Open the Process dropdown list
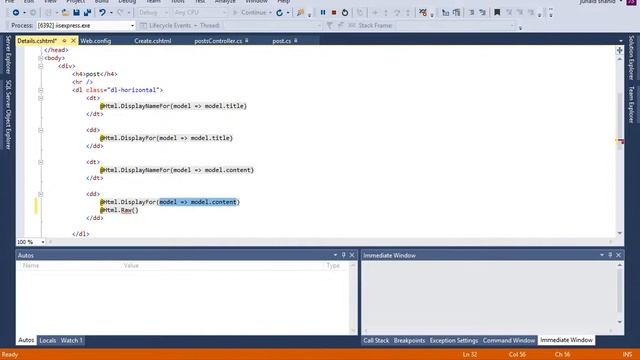640x360 pixels. coord(132,25)
